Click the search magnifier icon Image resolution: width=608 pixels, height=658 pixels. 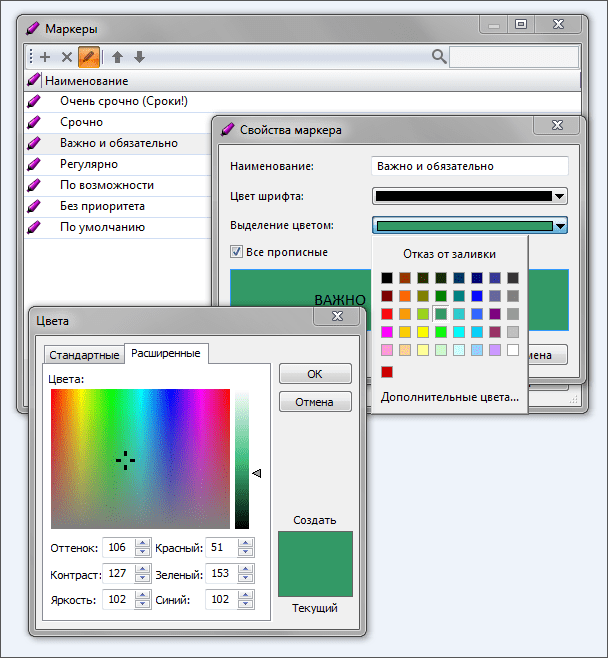click(x=438, y=57)
